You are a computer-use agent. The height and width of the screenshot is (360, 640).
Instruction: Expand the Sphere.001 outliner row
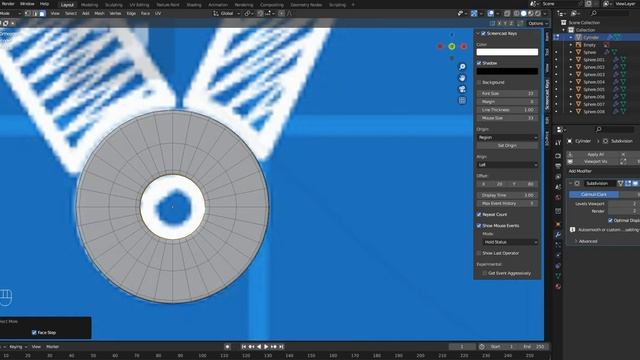click(571, 60)
